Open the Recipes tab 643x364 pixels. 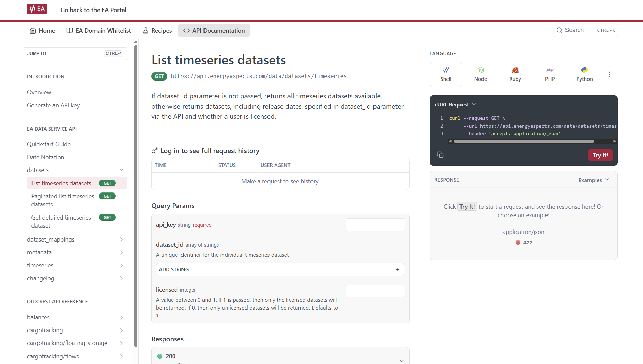(157, 31)
